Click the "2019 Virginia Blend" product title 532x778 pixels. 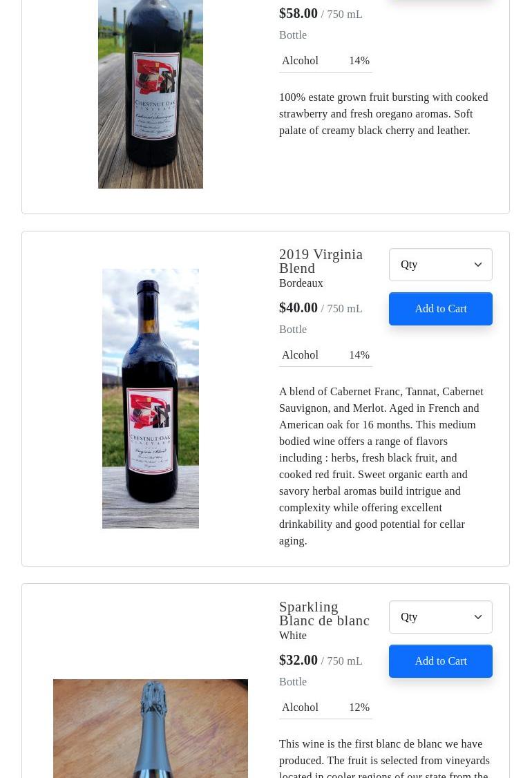pyautogui.click(x=321, y=261)
